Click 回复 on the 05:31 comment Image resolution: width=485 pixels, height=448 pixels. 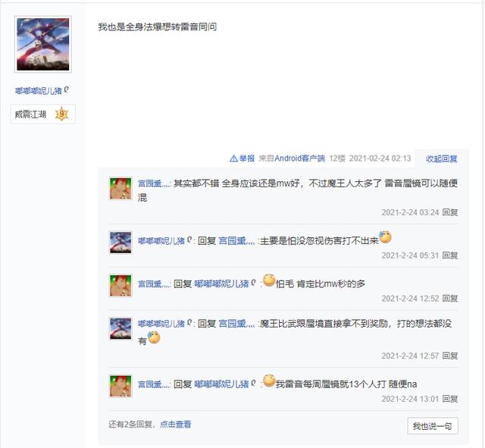[x=450, y=255]
